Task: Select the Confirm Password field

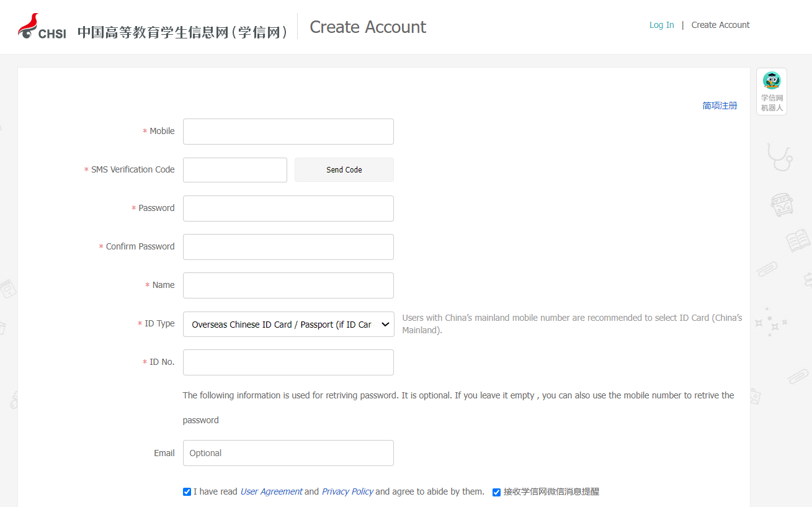Action: click(x=288, y=246)
